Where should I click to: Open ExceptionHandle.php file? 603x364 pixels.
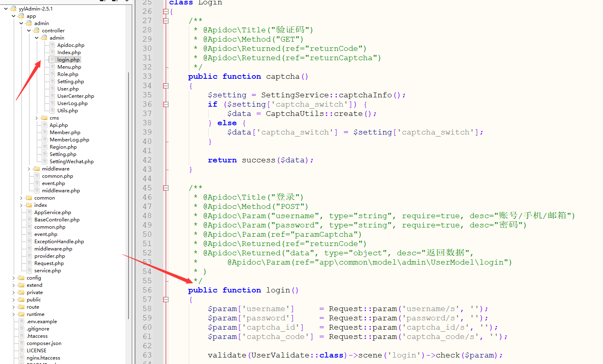tap(59, 241)
